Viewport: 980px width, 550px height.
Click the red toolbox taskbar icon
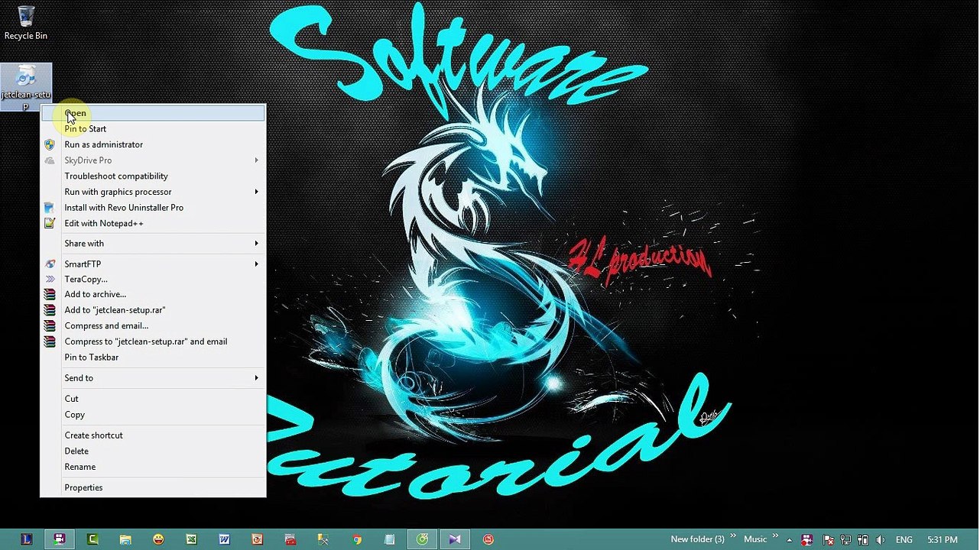290,539
